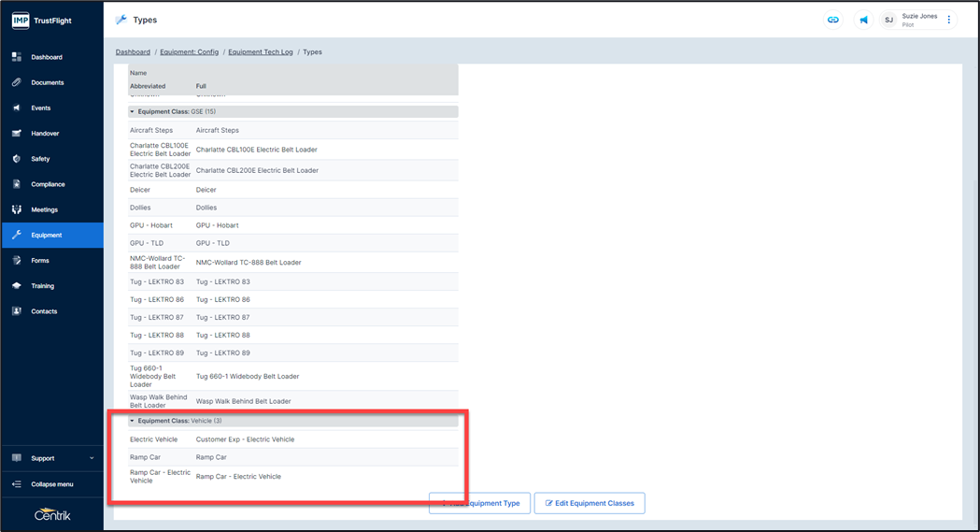Select the highlighted Equipment menu item
Viewport: 980px width, 532px height.
(x=52, y=235)
